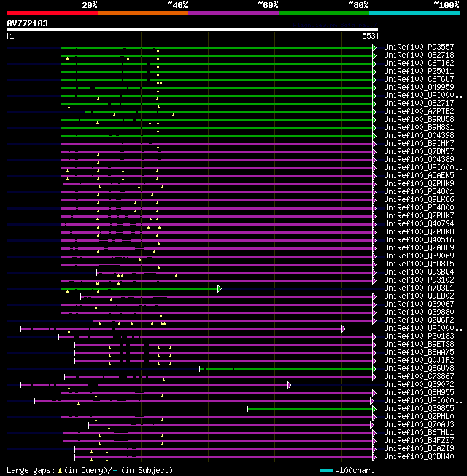
Task: Open hit UniRef100_B9IHM7
Action: point(419,143)
